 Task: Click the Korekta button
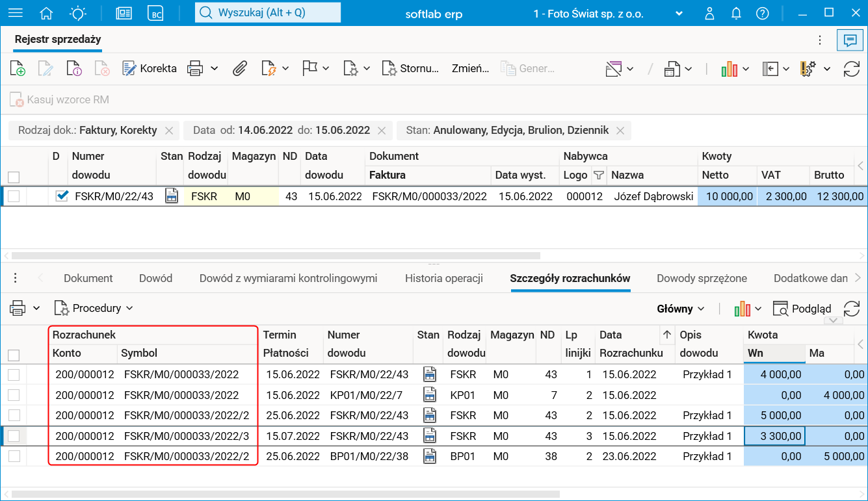coord(150,68)
